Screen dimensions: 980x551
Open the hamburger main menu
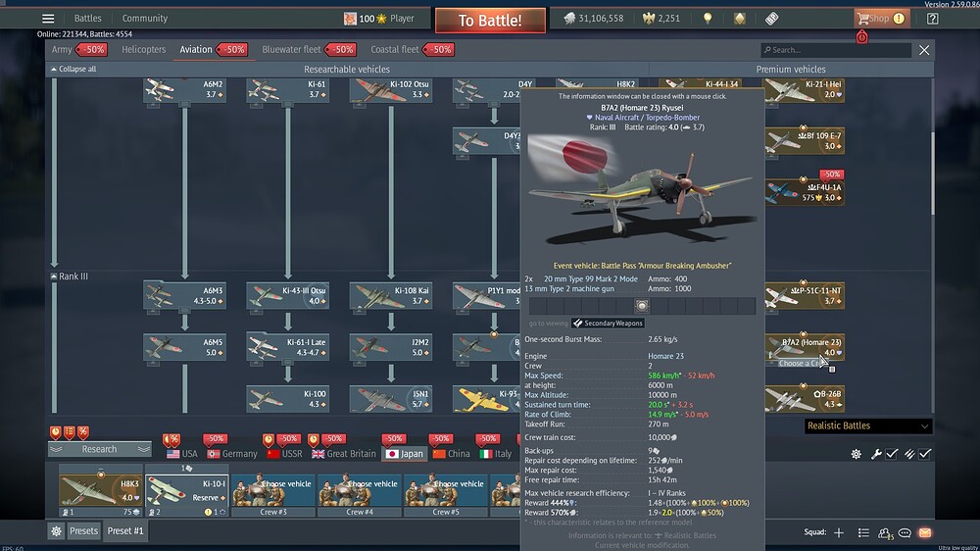point(48,18)
